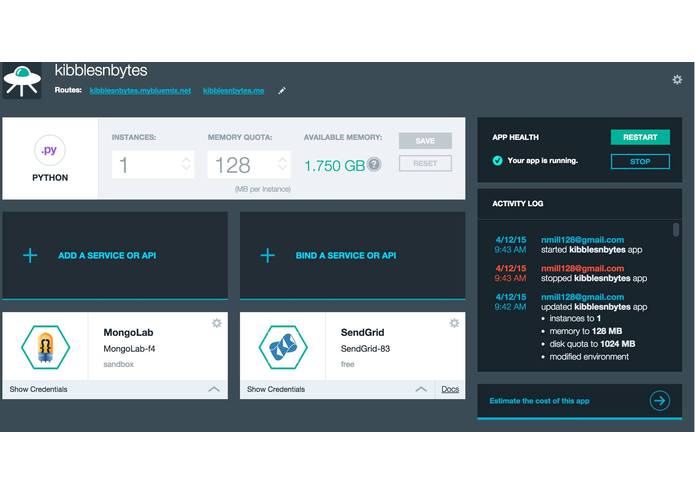The height and width of the screenshot is (494, 695).
Task: Click 'modified environment' log line
Action: [589, 357]
